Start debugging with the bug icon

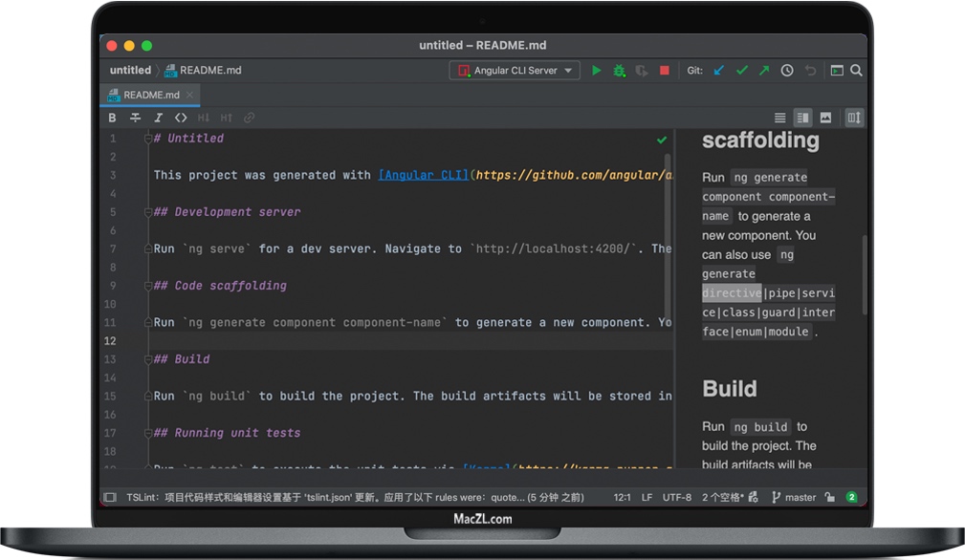(618, 70)
